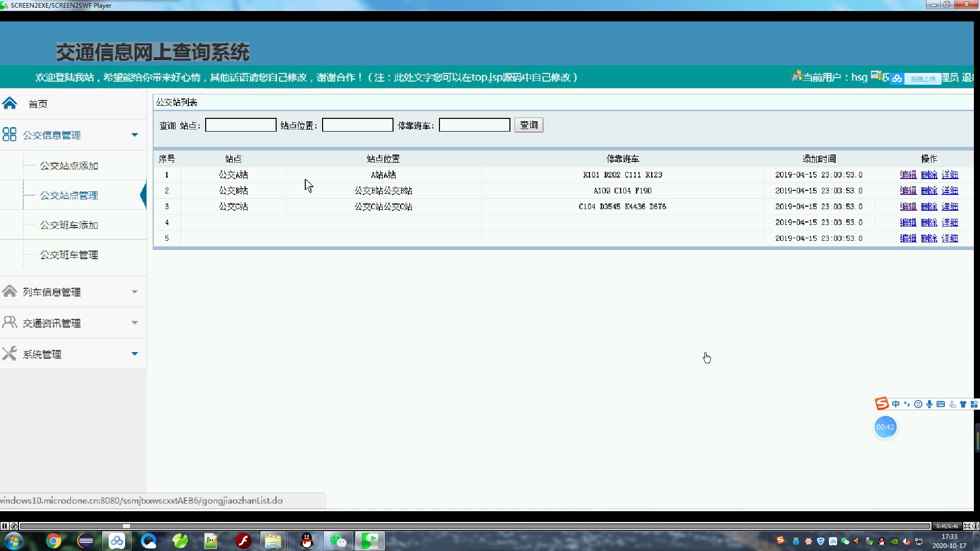Click the muted volume tray icon
980x551 pixels.
906,541
